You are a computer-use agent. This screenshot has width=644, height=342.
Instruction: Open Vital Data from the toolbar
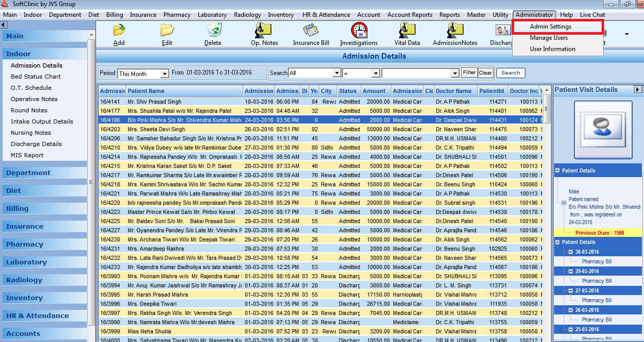point(407,31)
